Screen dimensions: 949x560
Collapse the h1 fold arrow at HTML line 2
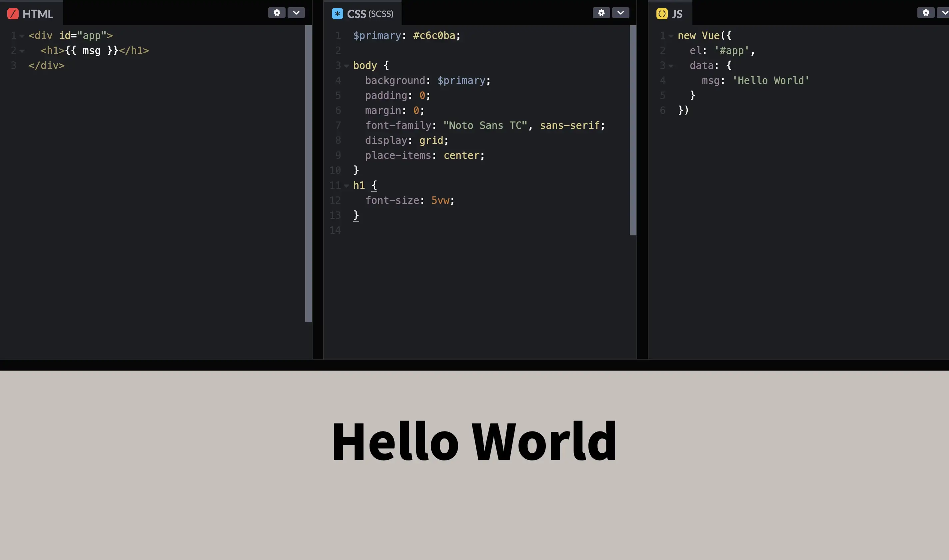(x=22, y=51)
